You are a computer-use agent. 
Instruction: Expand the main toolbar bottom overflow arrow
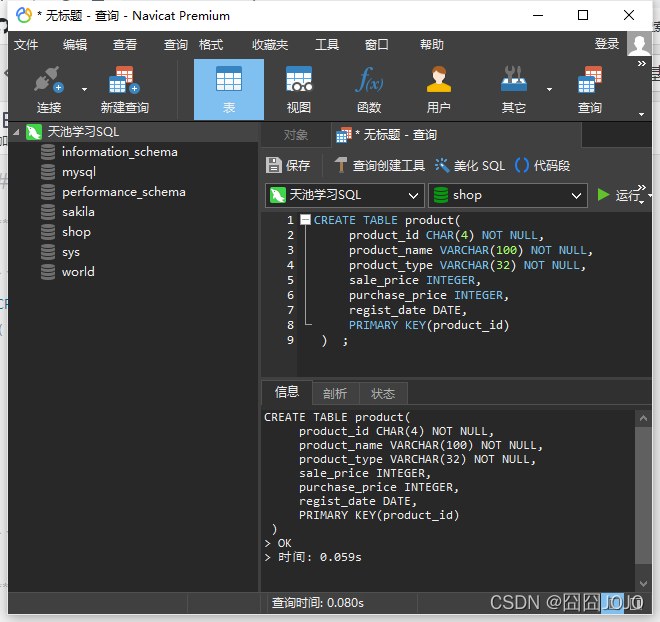[x=641, y=114]
